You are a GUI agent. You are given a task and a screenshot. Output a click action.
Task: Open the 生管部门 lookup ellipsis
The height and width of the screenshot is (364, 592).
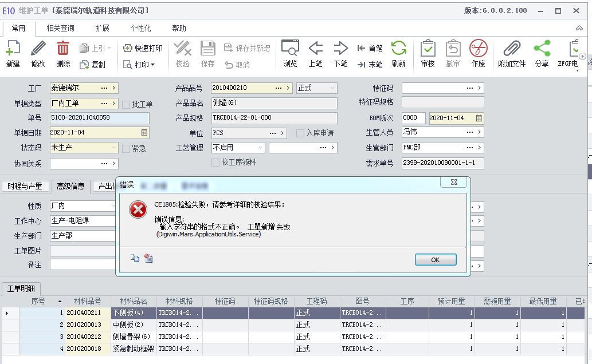tap(470, 148)
